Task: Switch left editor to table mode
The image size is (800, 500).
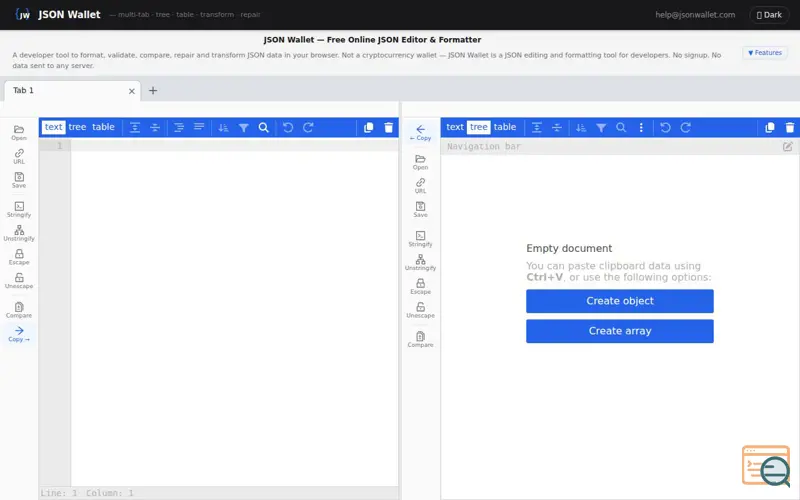Action: click(103, 127)
